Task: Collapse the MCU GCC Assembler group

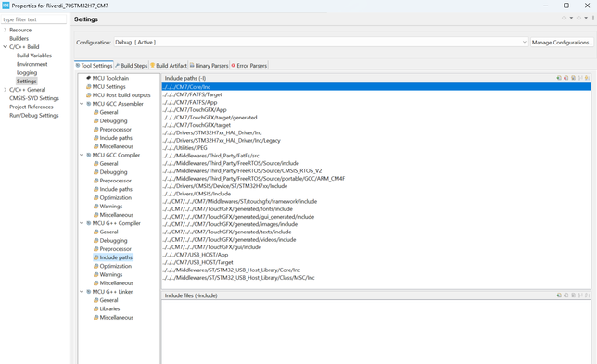Action: pos(81,104)
